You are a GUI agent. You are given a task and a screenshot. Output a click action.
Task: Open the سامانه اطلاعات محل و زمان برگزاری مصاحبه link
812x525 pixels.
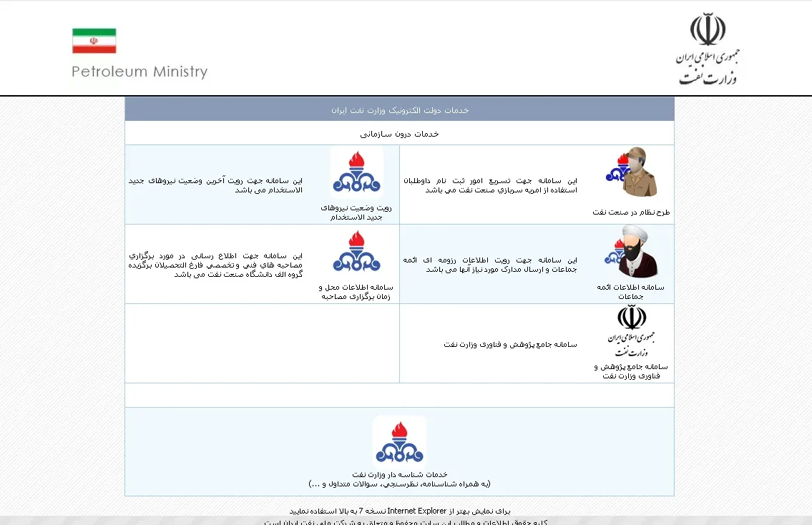[x=356, y=292]
